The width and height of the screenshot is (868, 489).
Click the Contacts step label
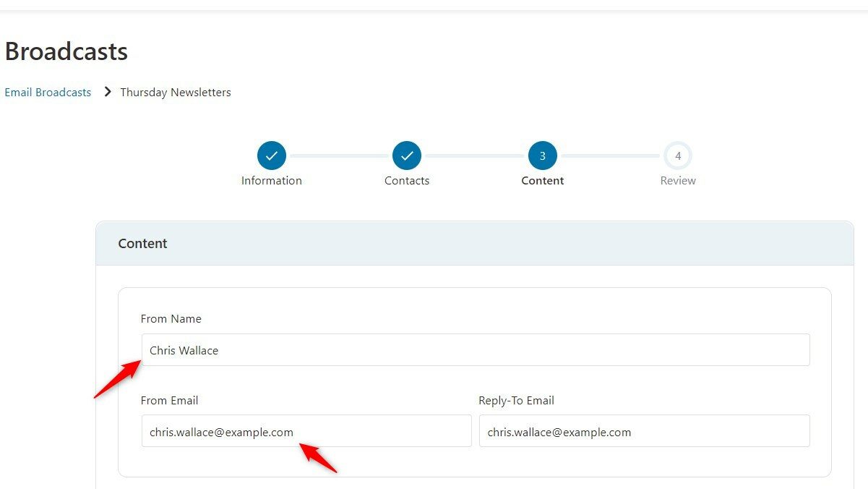[x=407, y=181]
